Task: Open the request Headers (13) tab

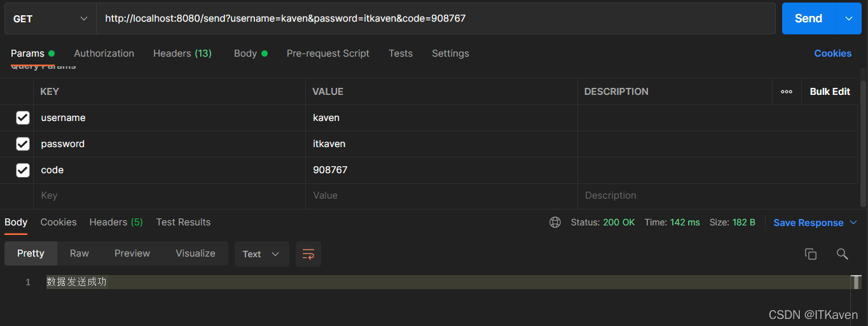Action: pyautogui.click(x=183, y=53)
